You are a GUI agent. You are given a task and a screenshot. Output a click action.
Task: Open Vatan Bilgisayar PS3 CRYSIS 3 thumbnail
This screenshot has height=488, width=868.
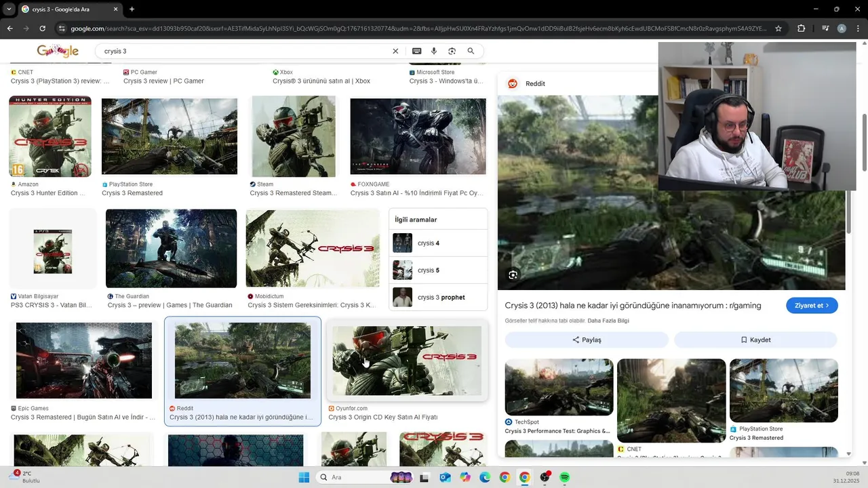tap(53, 249)
